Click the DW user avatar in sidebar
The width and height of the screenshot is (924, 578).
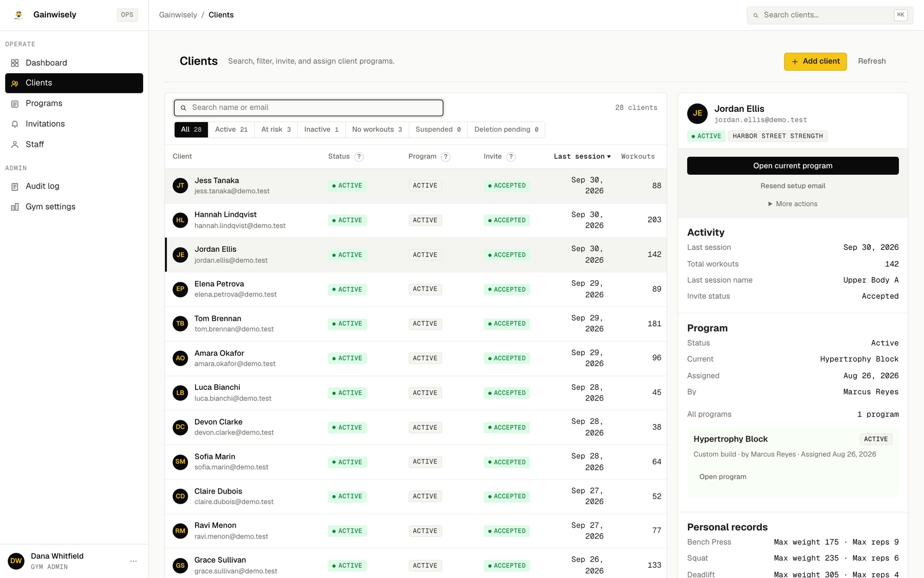click(16, 561)
